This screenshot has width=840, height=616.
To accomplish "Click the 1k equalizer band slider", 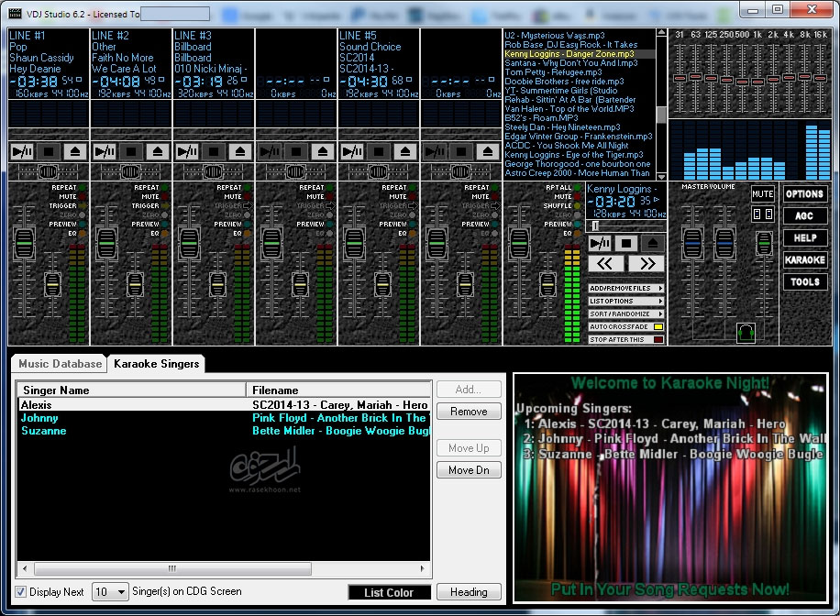I will point(757,82).
